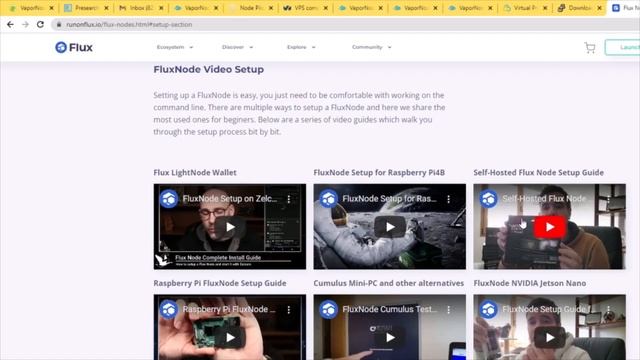Click the 'FluxNode Video Setup' heading
This screenshot has width=640, height=360.
tap(209, 69)
